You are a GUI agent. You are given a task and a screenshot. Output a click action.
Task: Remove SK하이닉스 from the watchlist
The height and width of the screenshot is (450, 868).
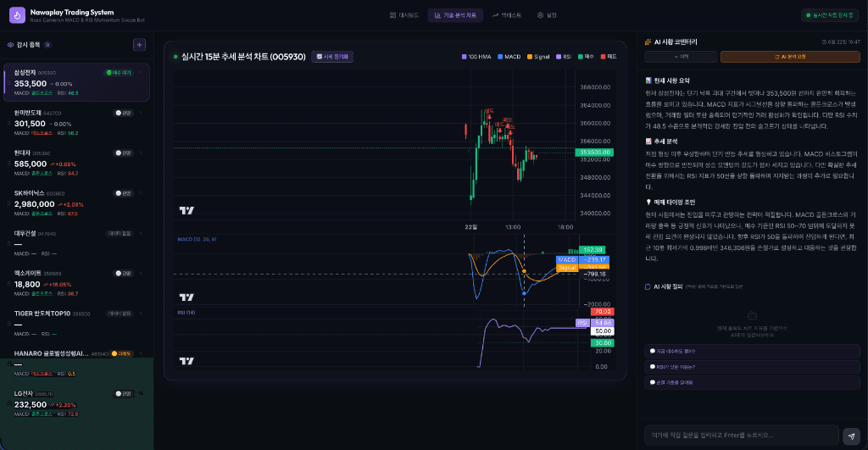141,193
